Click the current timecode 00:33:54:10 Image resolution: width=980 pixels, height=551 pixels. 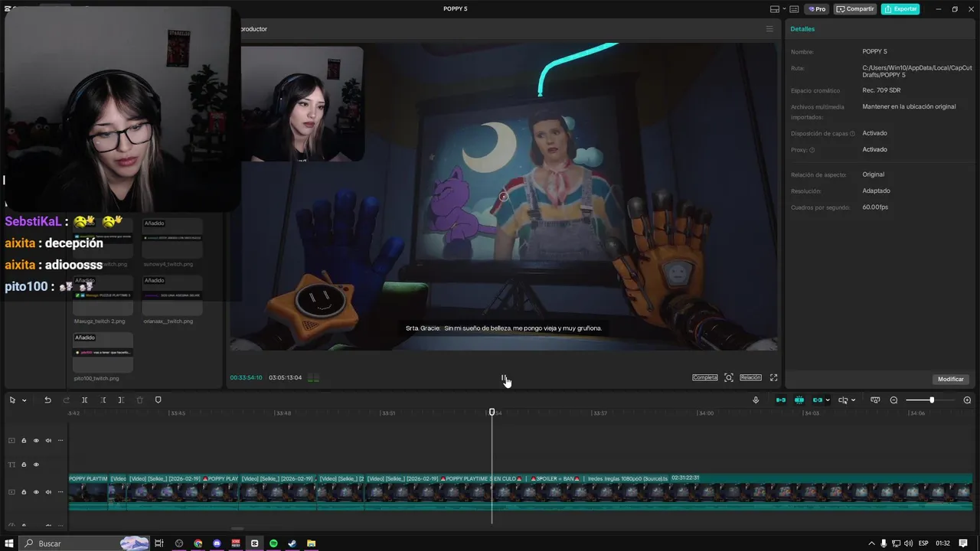tap(246, 377)
